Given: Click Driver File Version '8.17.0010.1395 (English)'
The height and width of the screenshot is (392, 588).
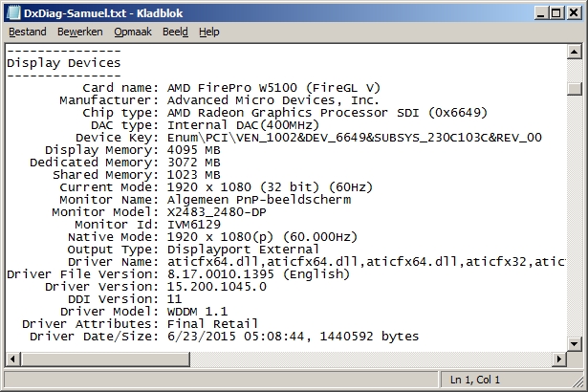Looking at the screenshot, I should (x=258, y=274).
